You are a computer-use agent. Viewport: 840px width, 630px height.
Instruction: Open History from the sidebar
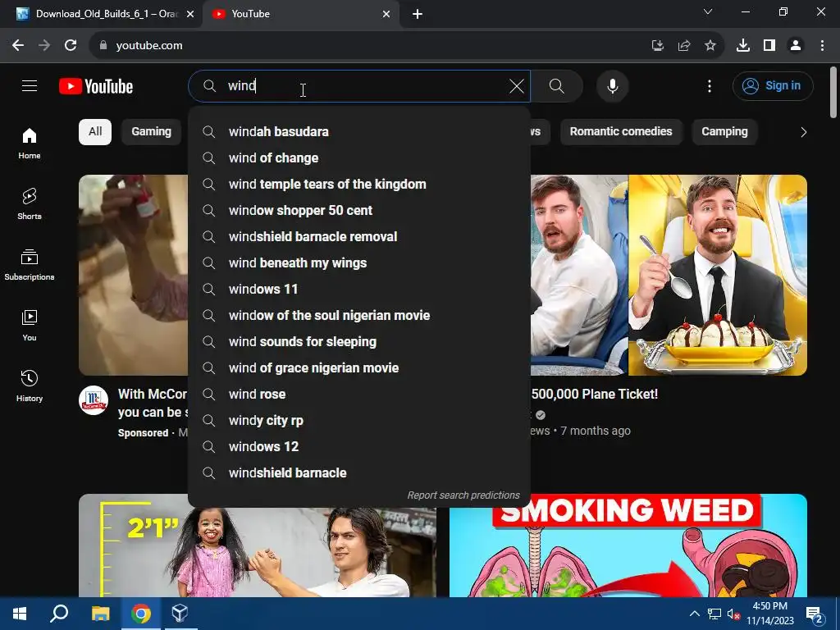30,386
